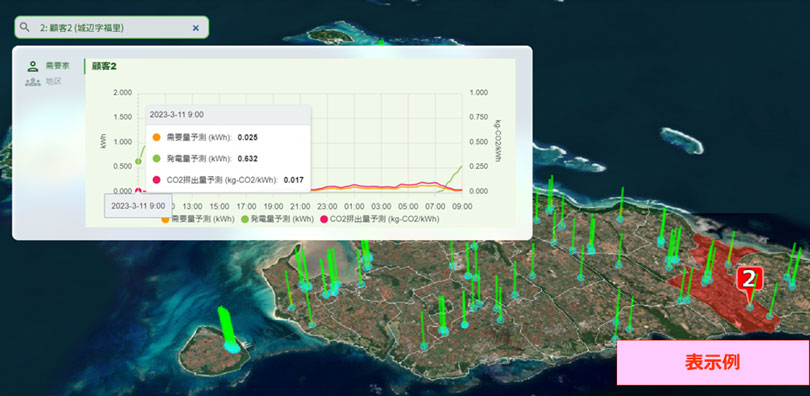Clear the search with the X icon
The image size is (810, 396).
tap(196, 28)
